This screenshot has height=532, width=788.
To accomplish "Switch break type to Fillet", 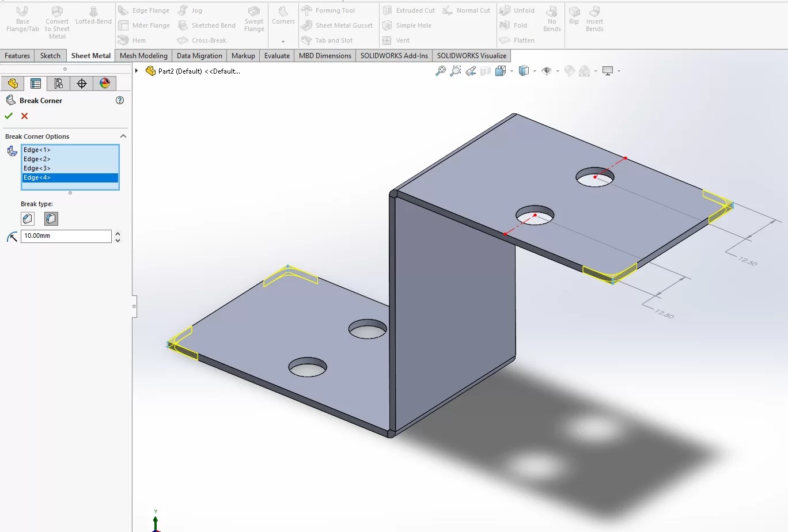I will [x=51, y=218].
